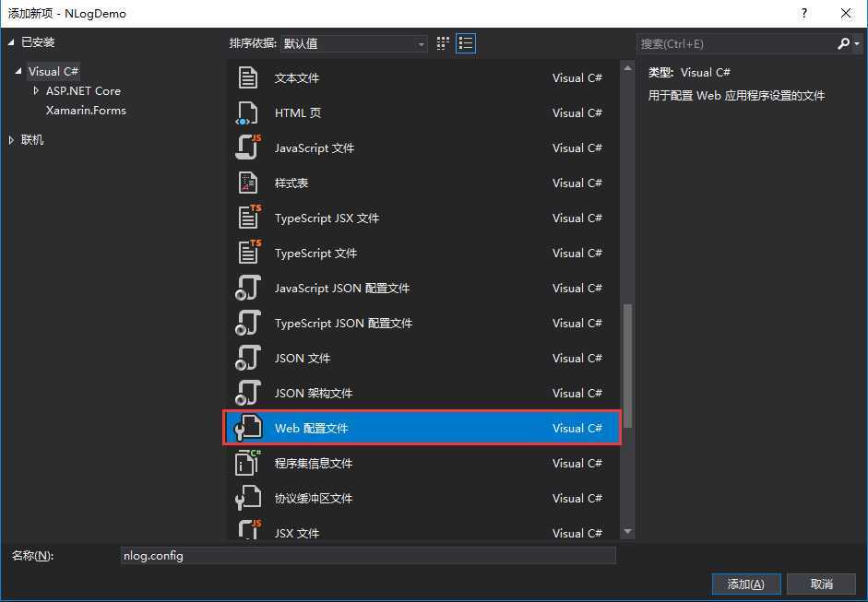The height and width of the screenshot is (602, 868).
Task: Click the 添加(A) button
Action: click(x=746, y=584)
